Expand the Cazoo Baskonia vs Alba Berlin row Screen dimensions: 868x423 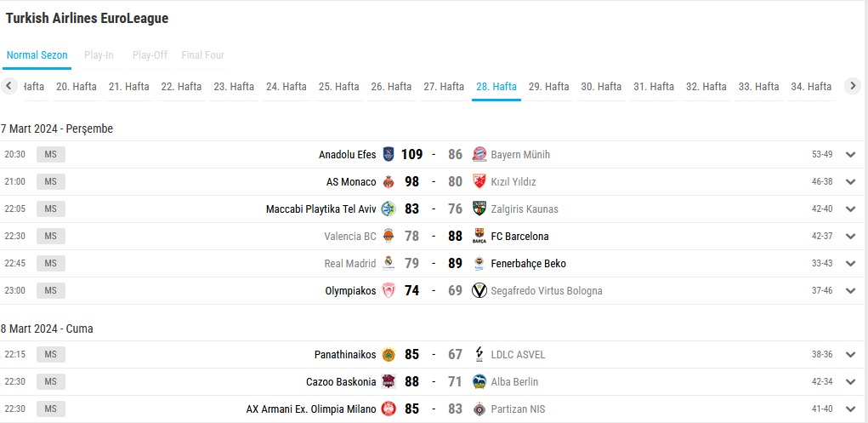[x=851, y=381]
